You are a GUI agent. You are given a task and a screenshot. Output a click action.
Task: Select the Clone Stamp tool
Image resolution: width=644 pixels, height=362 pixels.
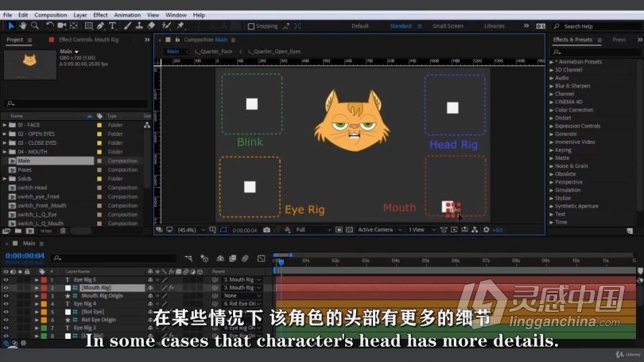[x=139, y=26]
